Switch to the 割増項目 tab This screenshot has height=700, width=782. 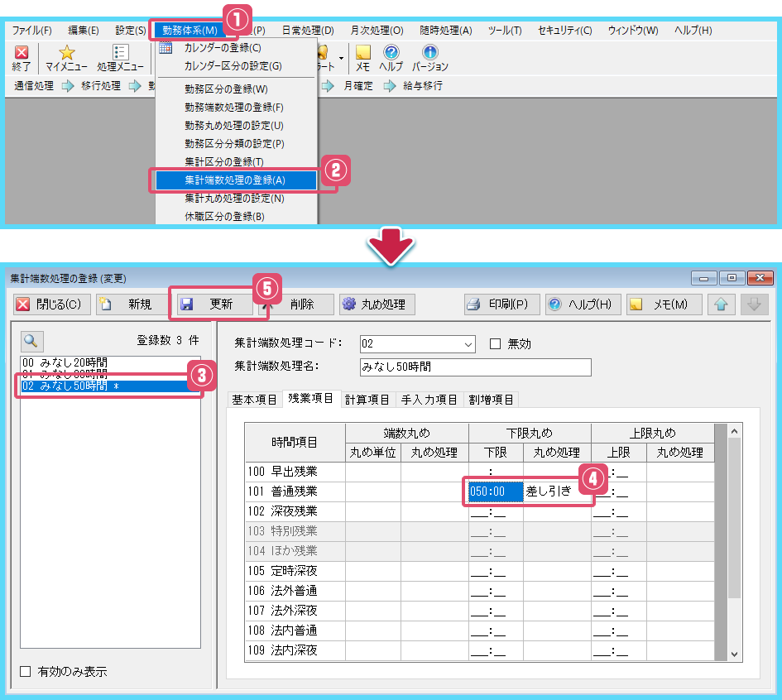tap(491, 400)
